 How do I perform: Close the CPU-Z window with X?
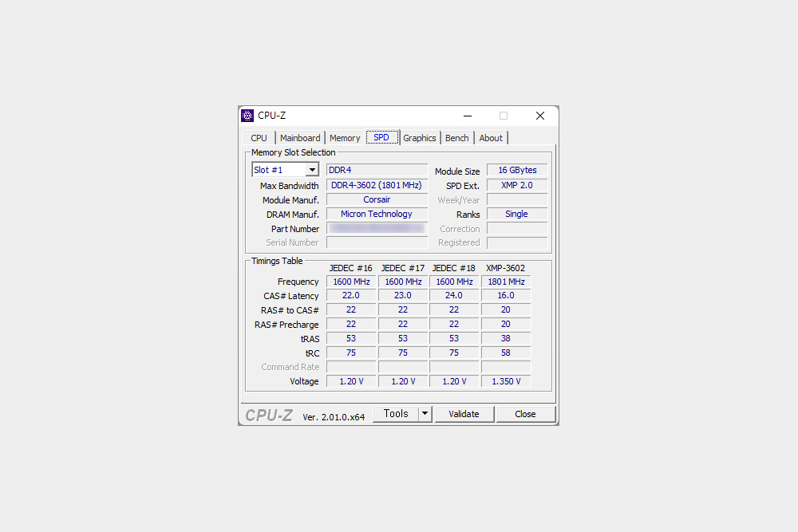(540, 116)
